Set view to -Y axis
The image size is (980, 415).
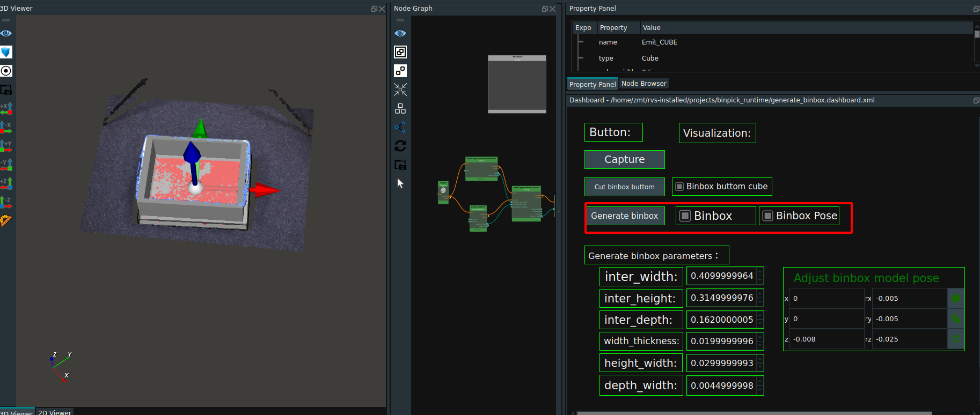tap(6, 165)
